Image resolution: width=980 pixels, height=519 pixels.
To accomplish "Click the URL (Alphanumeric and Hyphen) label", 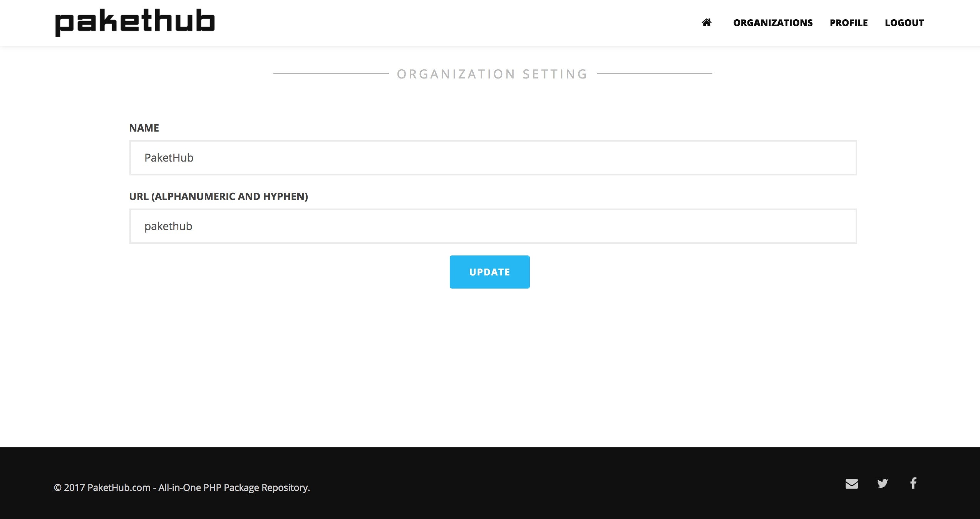I will click(x=218, y=197).
